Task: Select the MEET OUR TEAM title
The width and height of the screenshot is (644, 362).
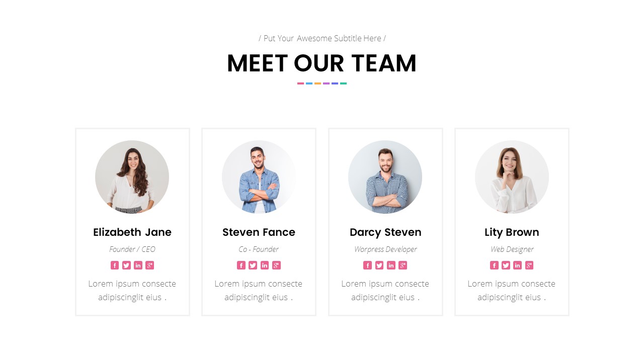Action: [322, 64]
